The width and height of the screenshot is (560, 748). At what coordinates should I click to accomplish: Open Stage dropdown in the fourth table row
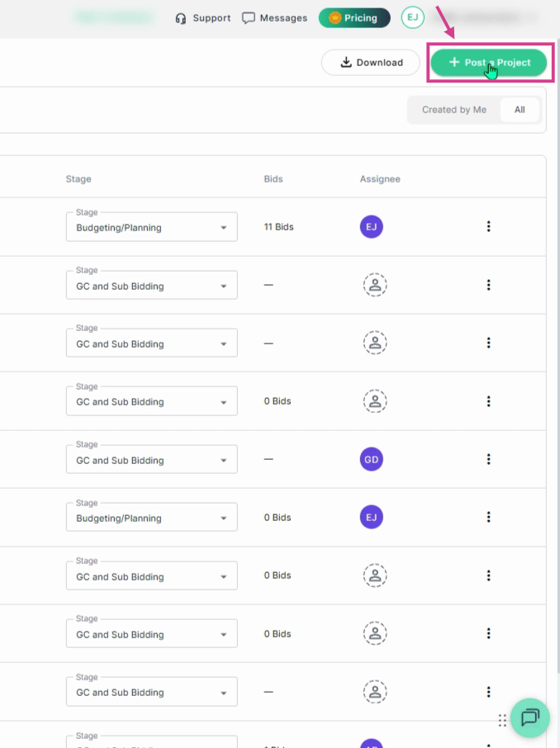[152, 401]
